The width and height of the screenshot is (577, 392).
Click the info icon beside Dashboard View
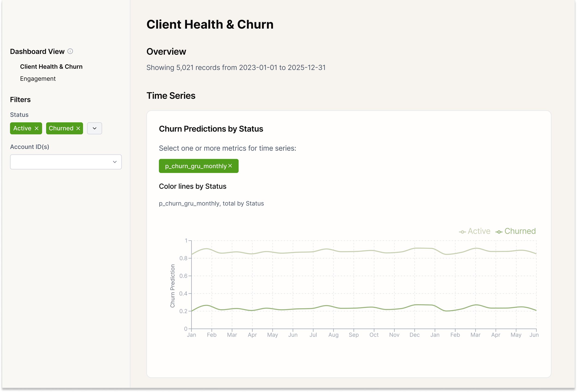pyautogui.click(x=70, y=51)
